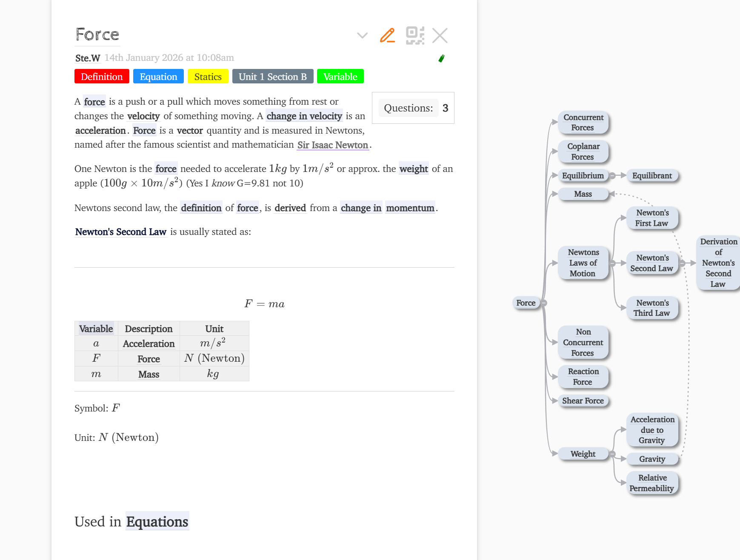Screen dimensions: 740x560
Task: Select the blue Equation tag
Action: [158, 77]
